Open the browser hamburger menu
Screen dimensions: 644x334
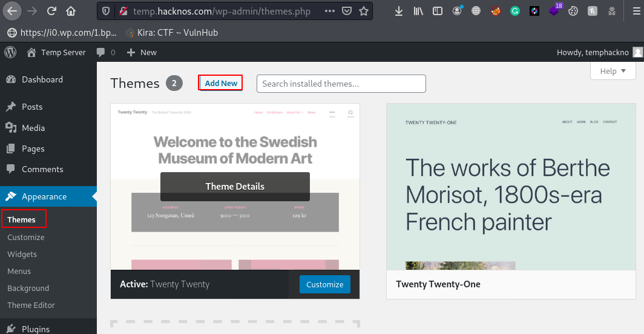tap(637, 11)
